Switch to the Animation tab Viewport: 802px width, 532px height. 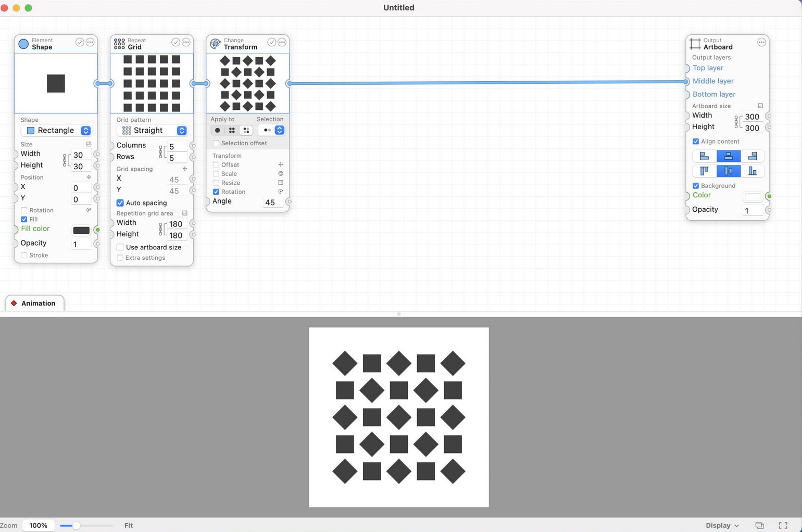34,303
